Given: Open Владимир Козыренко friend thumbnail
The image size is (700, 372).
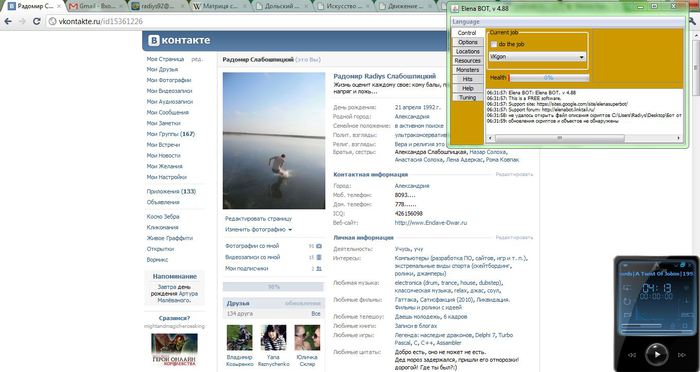Looking at the screenshot, I should [x=239, y=338].
